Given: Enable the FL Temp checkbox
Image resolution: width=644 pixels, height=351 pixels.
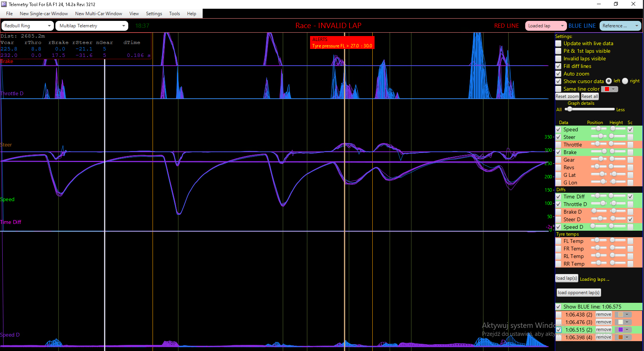Looking at the screenshot, I should (x=558, y=241).
